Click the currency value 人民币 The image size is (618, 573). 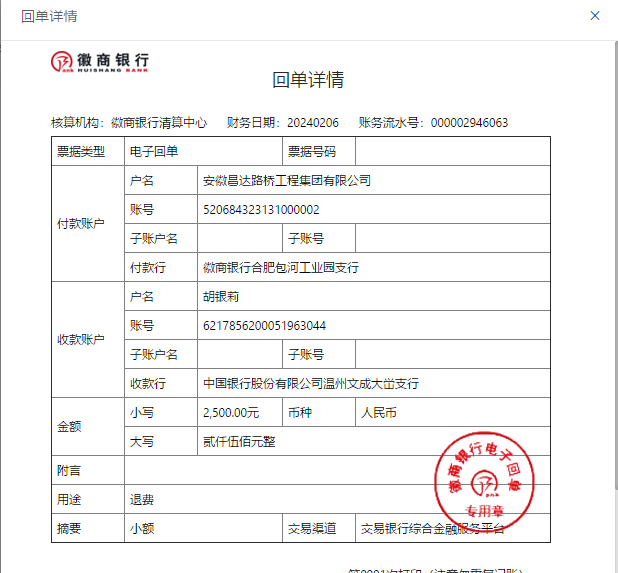click(379, 412)
